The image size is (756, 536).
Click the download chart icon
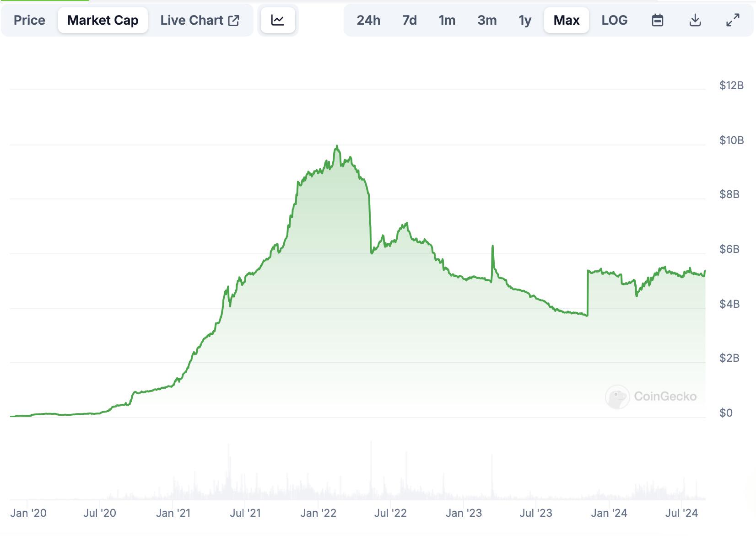click(695, 20)
